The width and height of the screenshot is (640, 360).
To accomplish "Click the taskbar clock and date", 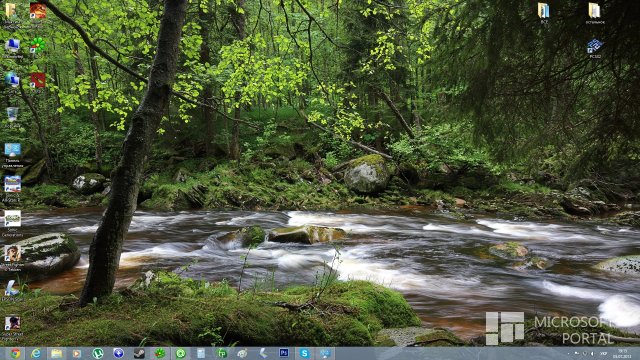I will pos(623,353).
